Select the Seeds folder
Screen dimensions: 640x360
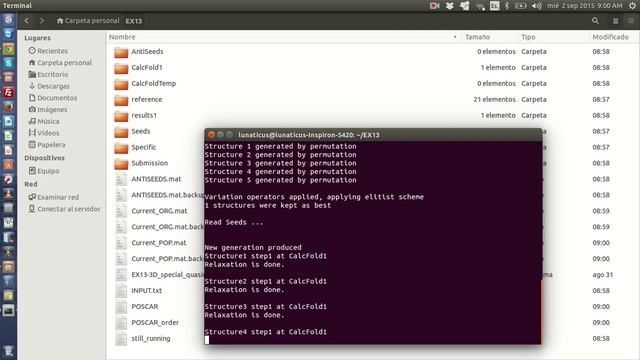pos(141,131)
